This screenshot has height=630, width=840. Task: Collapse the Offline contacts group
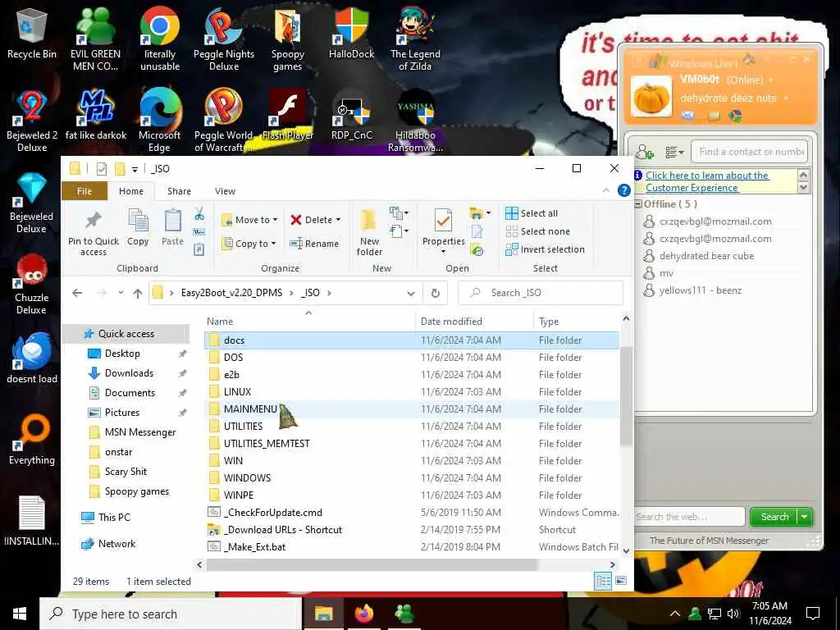[638, 204]
